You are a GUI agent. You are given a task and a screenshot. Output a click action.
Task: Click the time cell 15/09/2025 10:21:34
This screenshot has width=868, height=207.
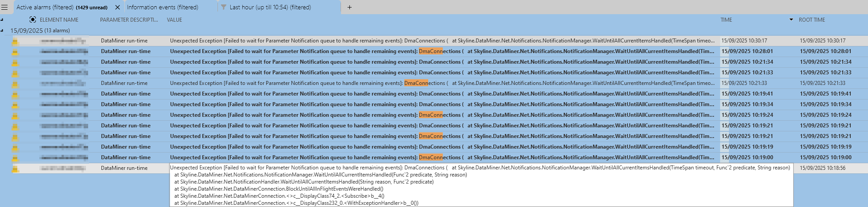(747, 62)
